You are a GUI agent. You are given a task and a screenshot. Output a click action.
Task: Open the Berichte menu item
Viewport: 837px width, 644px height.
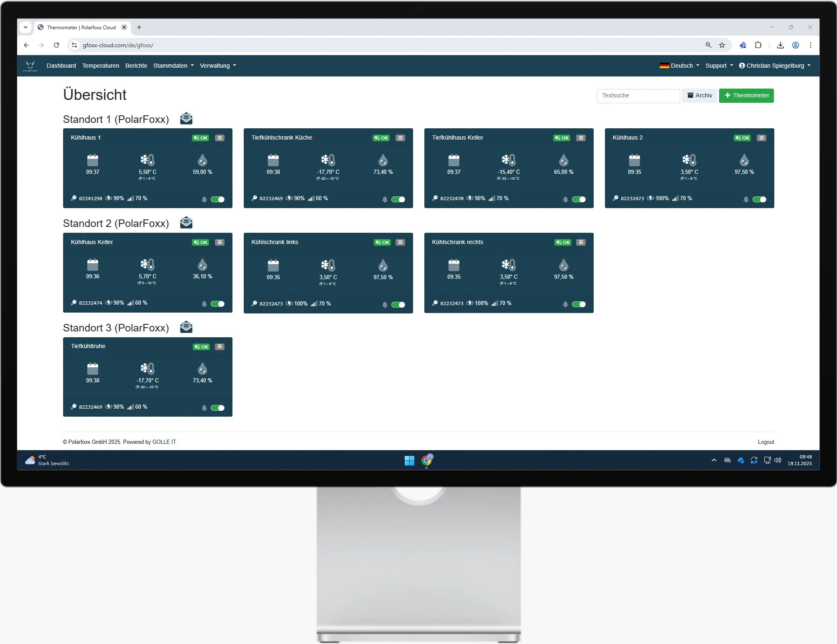tap(136, 66)
